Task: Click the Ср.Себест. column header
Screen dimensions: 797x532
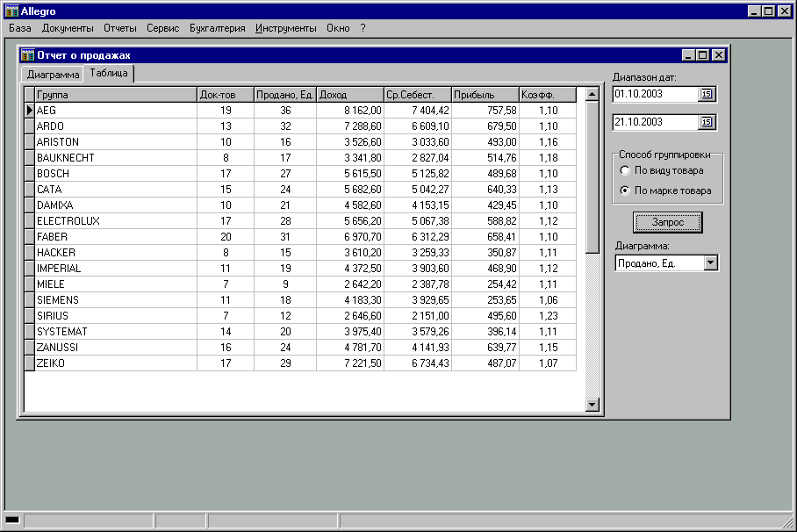Action: pos(417,95)
